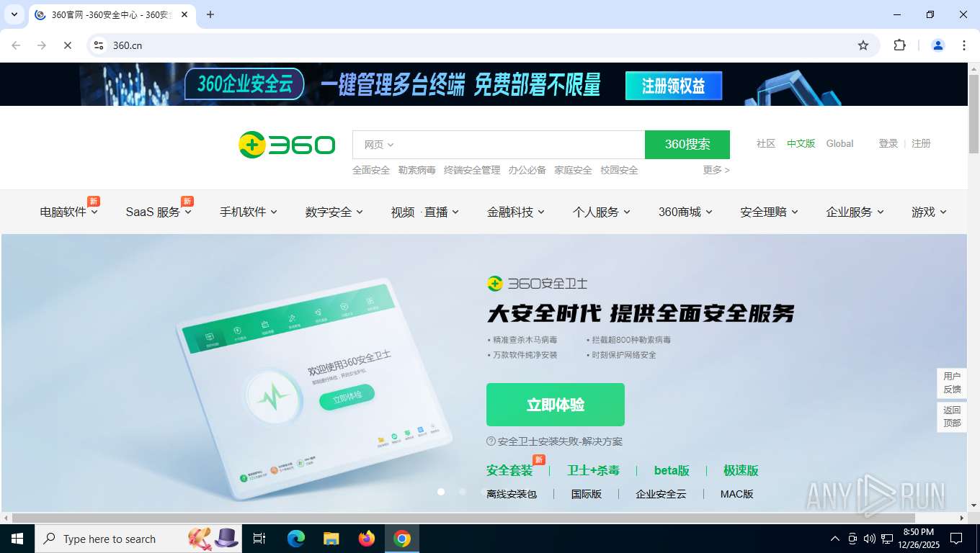
Task: Launch Firefox from taskbar
Action: 367,539
